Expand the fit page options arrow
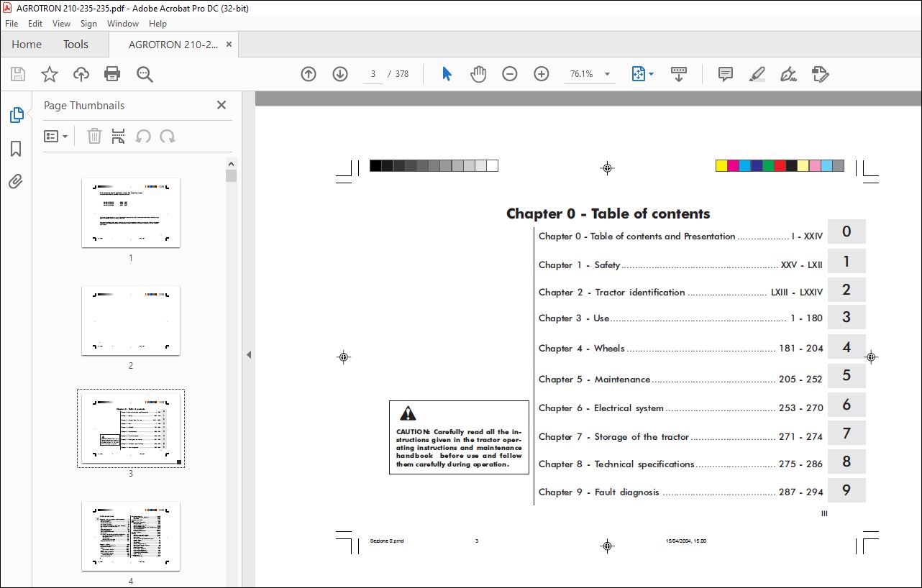 pos(652,74)
